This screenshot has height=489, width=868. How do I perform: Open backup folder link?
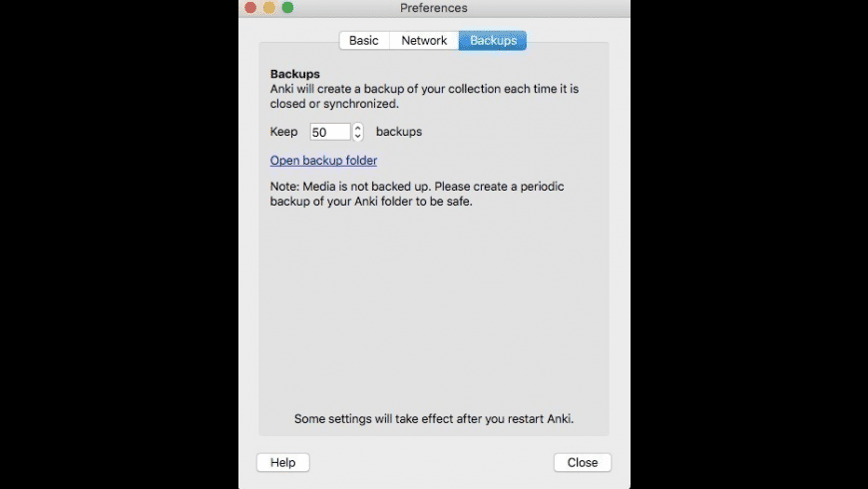click(323, 160)
